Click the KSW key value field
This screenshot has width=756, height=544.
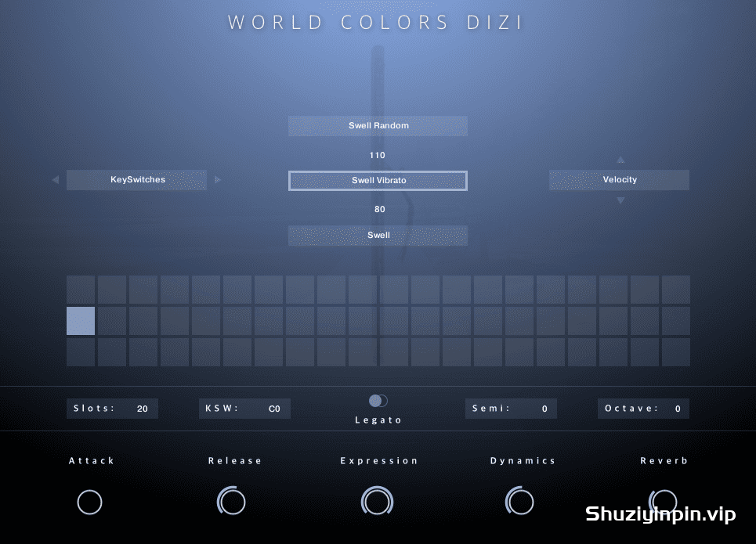pos(245,409)
